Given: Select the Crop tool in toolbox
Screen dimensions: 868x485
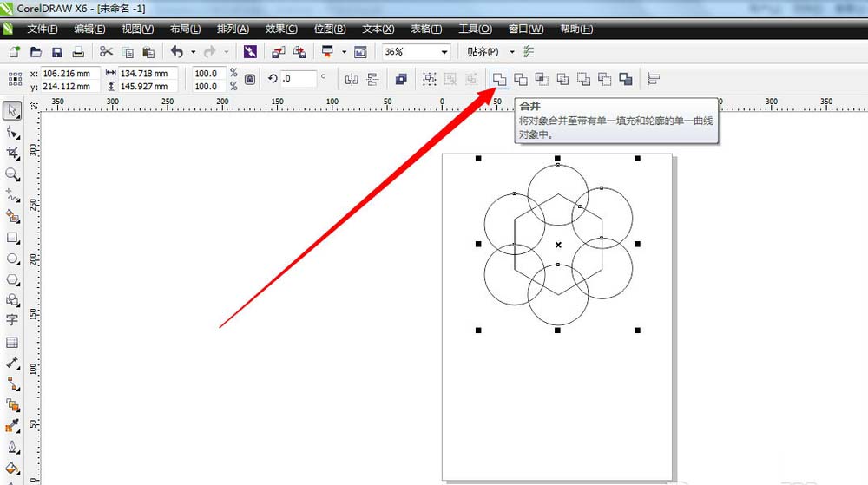Looking at the screenshot, I should (12, 154).
